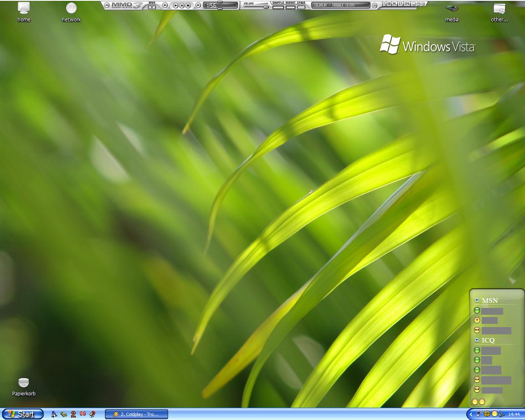Switch to the Coldplay taskbar window

[137, 415]
